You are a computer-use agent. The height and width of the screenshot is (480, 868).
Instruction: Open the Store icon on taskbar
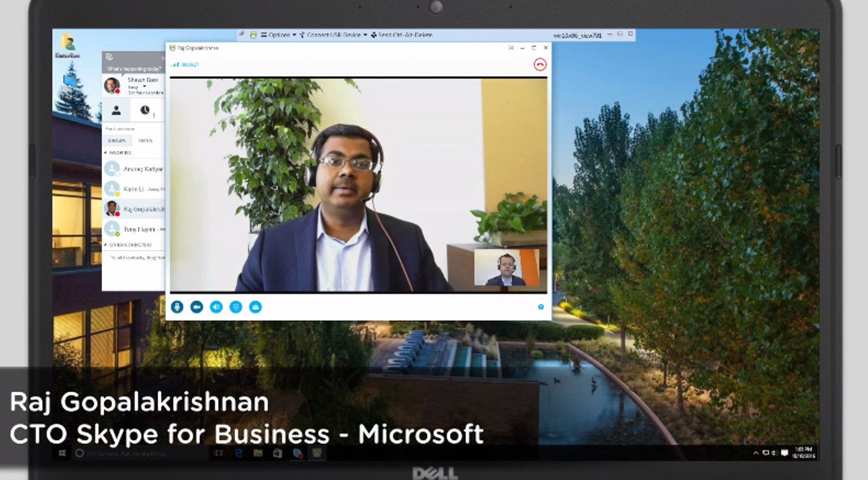[278, 453]
